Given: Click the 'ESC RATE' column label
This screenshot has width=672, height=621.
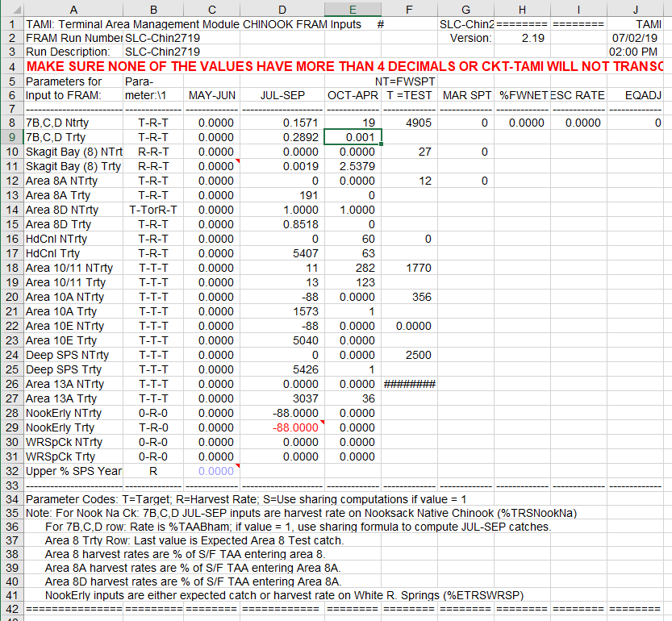Looking at the screenshot, I should pos(578,95).
